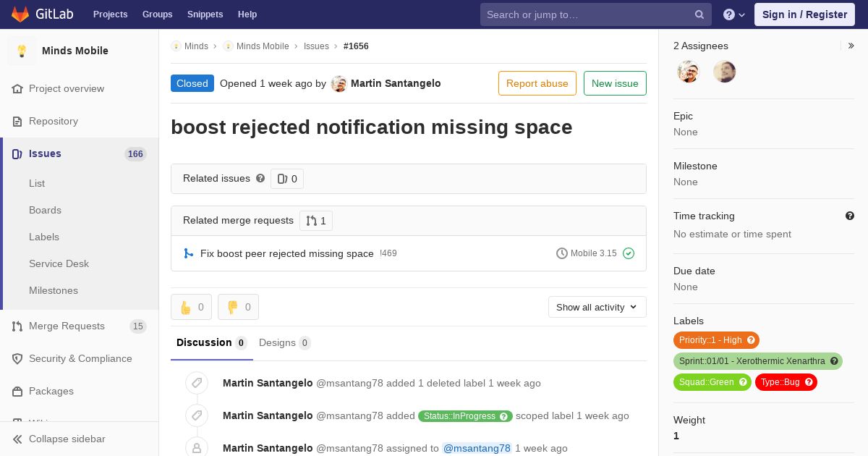Click Martin Santangelo author avatar
The width and height of the screenshot is (868, 456).
click(x=339, y=84)
